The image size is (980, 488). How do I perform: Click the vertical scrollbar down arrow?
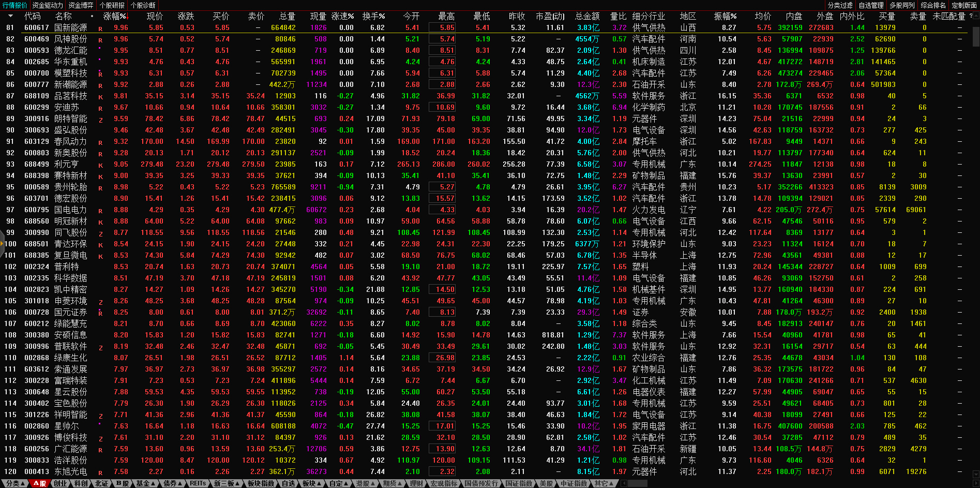point(976,474)
